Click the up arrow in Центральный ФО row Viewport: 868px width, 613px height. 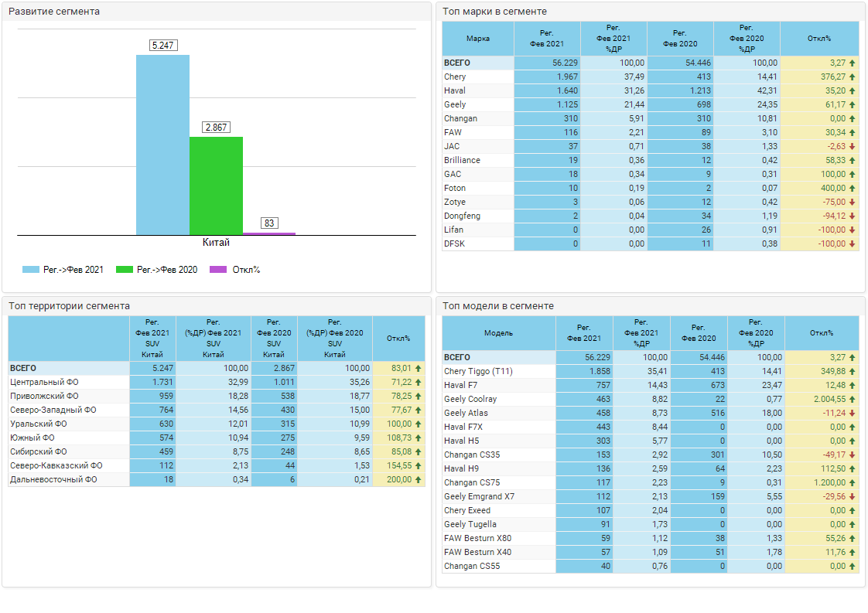(418, 383)
